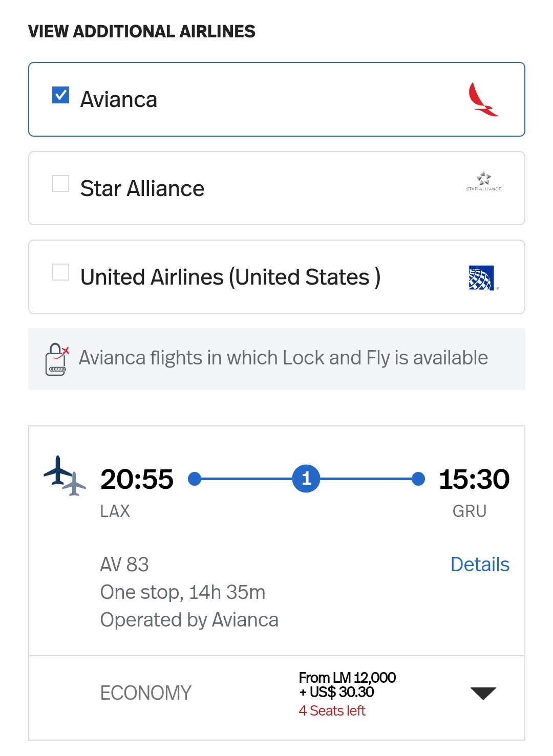Click the Lock and Fly padlock icon
553x756 pixels.
pos(57,359)
